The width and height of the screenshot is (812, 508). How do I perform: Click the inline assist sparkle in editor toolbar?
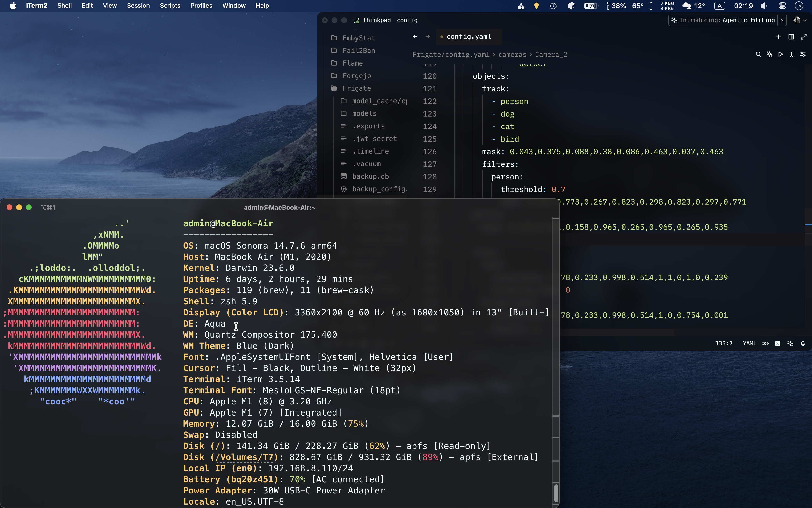coord(769,54)
